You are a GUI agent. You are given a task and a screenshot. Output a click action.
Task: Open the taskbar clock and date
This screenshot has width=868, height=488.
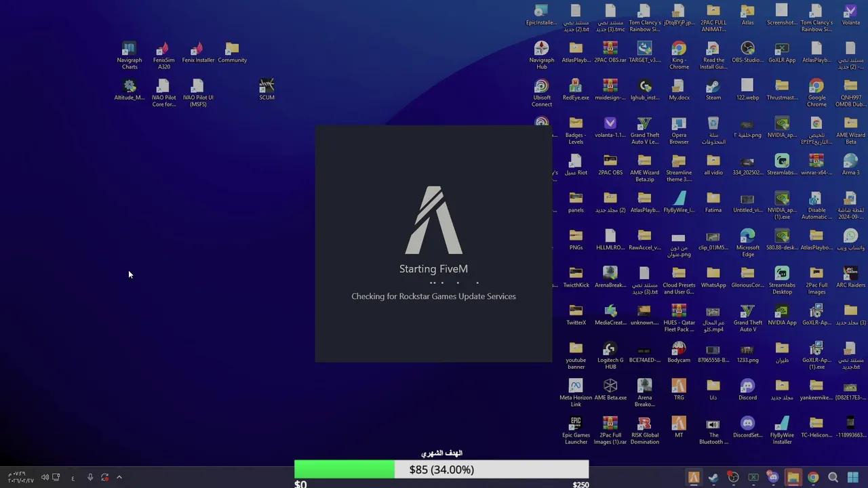pyautogui.click(x=20, y=477)
